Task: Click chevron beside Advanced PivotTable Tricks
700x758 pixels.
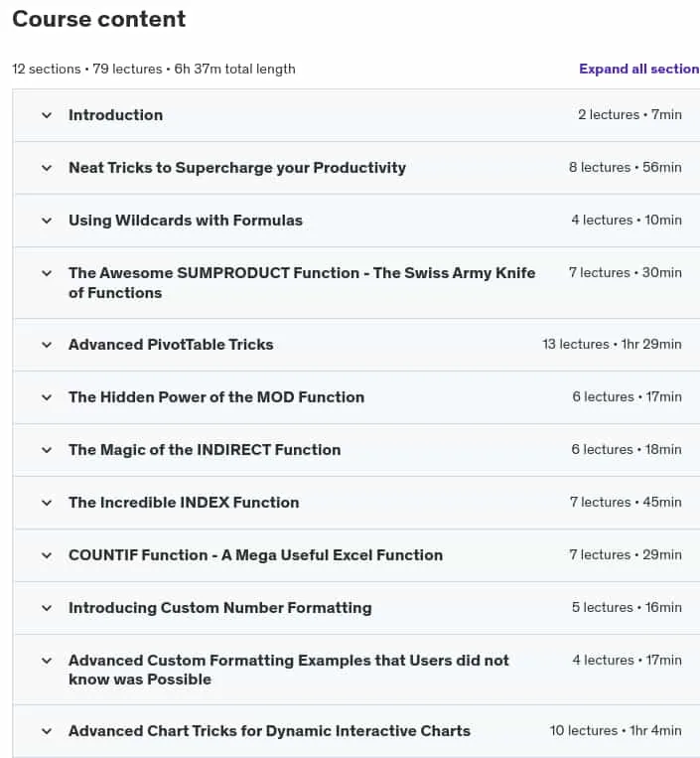Action: click(47, 345)
